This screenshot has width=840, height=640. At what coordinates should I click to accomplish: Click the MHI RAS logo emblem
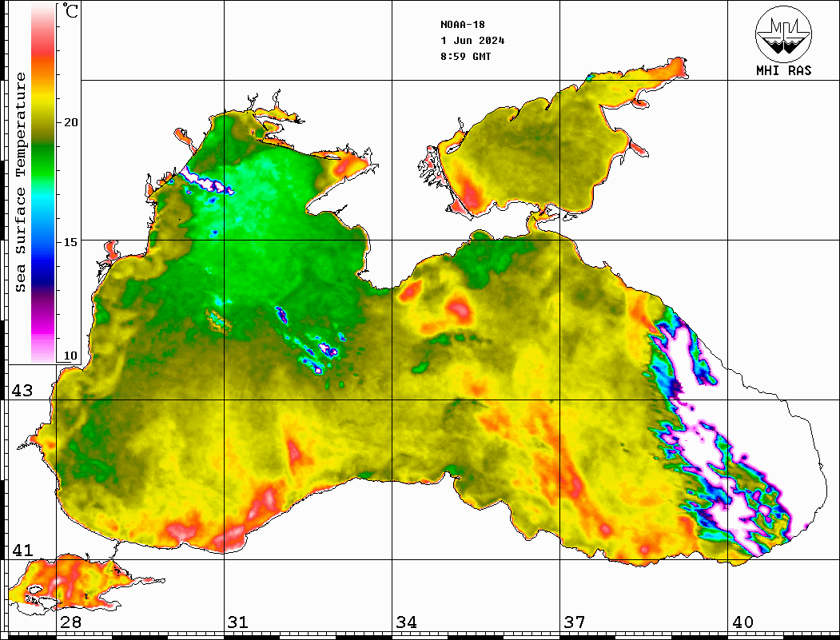[x=783, y=34]
